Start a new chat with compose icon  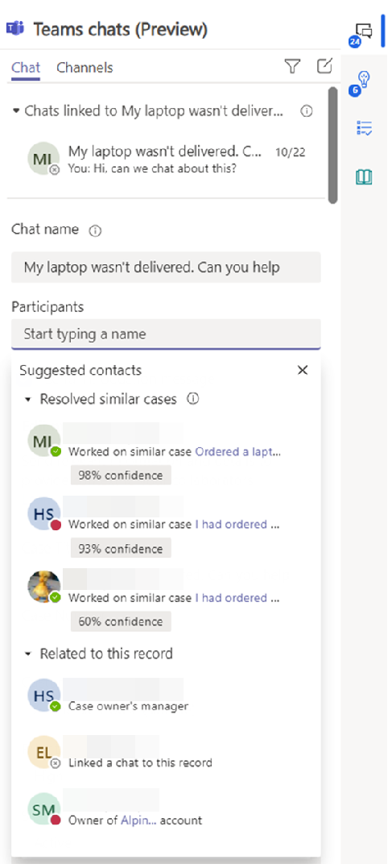[324, 66]
